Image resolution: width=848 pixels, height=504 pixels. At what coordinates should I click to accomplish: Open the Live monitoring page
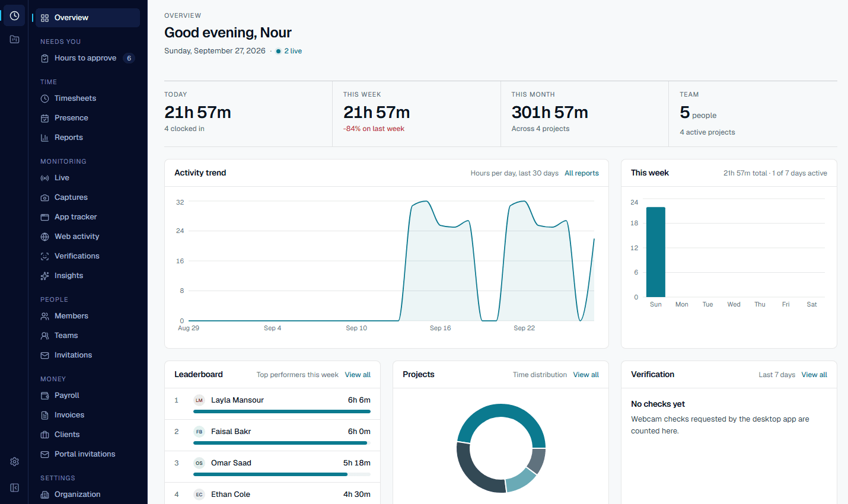88,178
